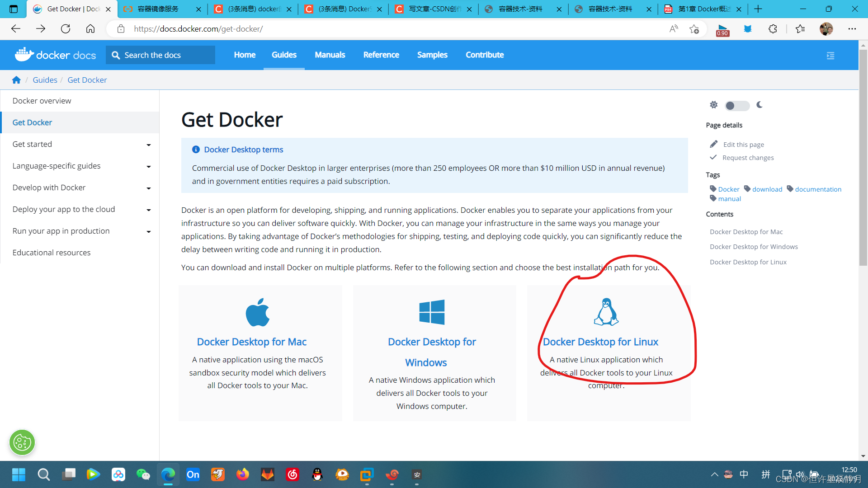Toggle the light/dark theme switch
Image resolution: width=868 pixels, height=488 pixels.
pos(737,106)
